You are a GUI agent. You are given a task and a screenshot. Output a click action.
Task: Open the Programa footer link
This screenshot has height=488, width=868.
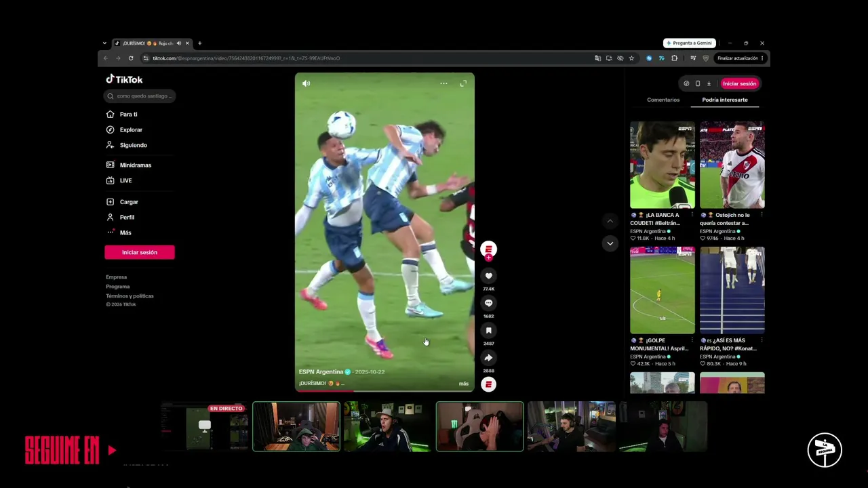[117, 287]
